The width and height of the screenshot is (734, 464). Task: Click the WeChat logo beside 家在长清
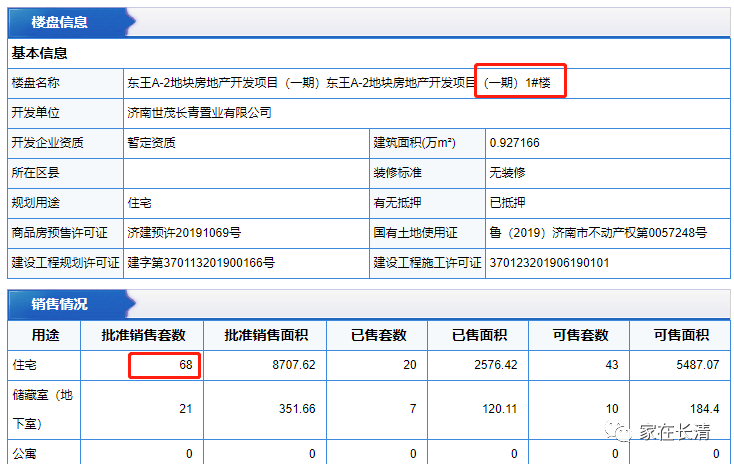coord(626,433)
